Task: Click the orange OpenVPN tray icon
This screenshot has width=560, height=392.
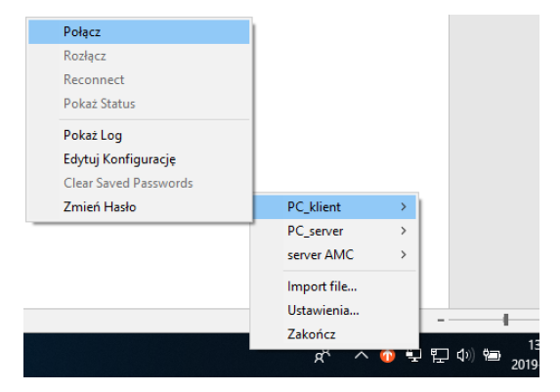Action: click(x=387, y=356)
